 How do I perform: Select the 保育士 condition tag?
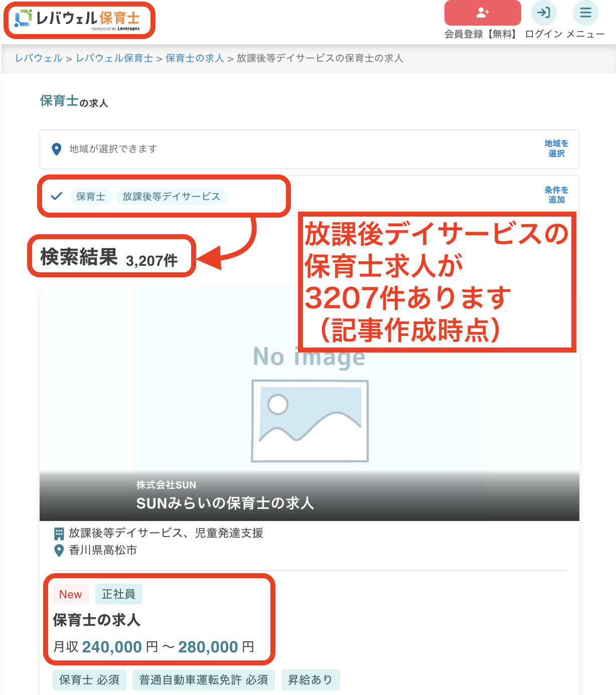pos(91,197)
